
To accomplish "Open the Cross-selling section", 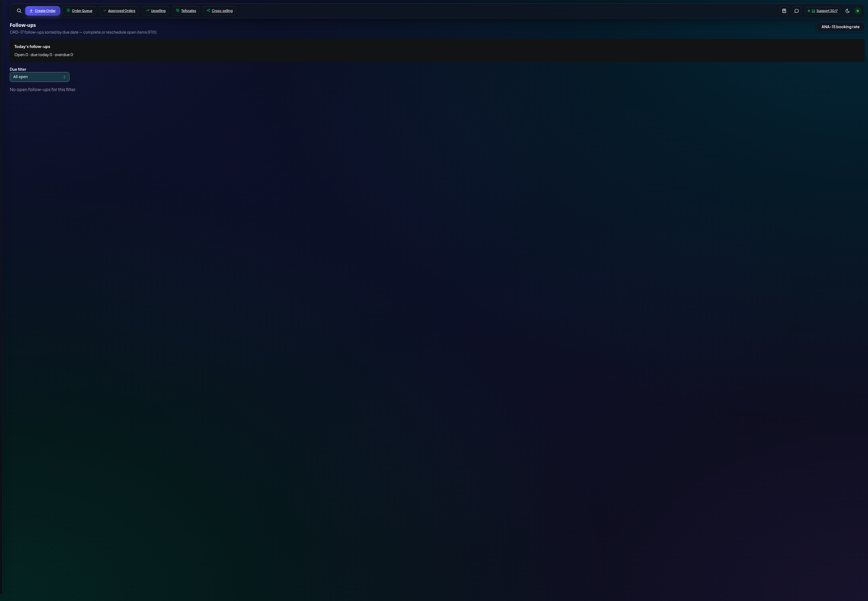I will pos(220,11).
